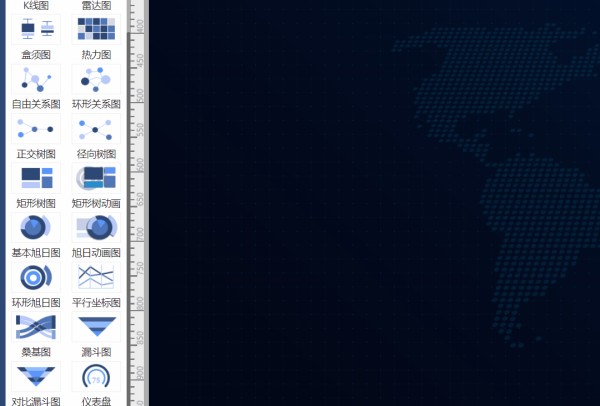
Task: Click the 漏斗图 label
Action: [x=96, y=352]
